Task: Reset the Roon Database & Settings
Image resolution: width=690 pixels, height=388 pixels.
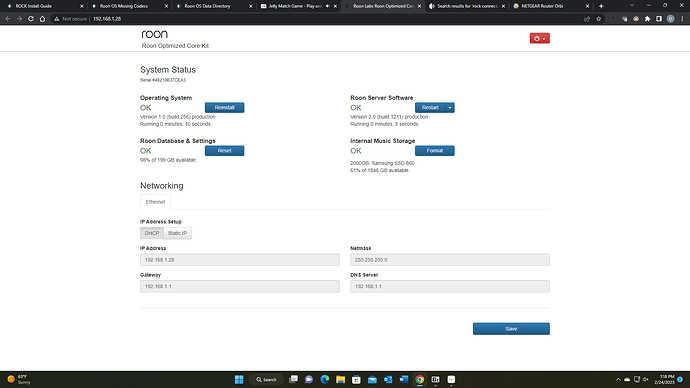Action: coord(224,150)
